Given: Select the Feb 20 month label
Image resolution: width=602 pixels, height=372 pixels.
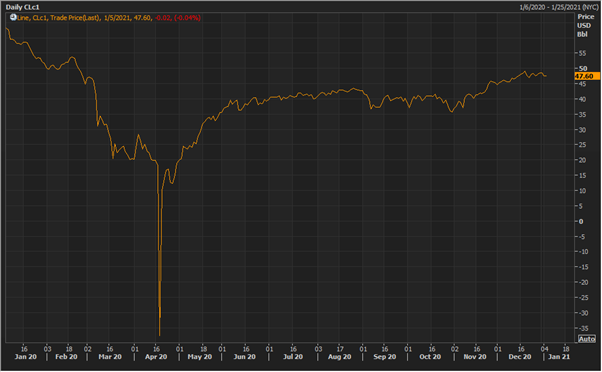Looking at the screenshot, I should (66, 357).
